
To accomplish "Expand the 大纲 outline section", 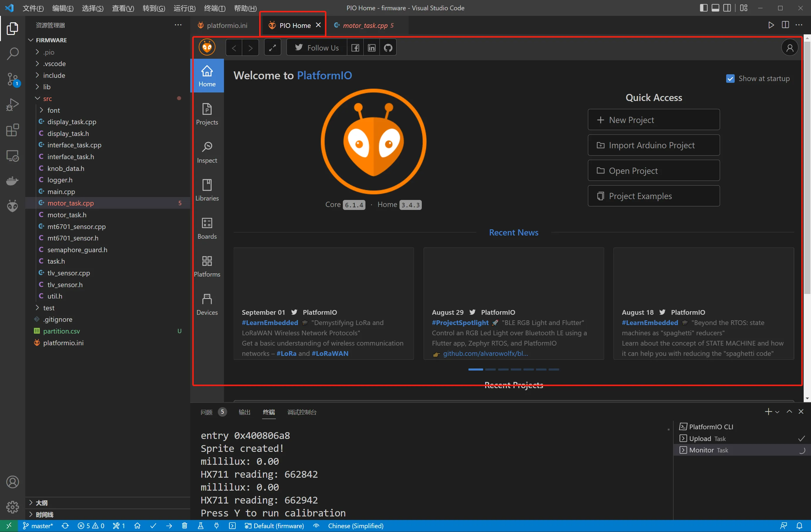I will [108, 503].
